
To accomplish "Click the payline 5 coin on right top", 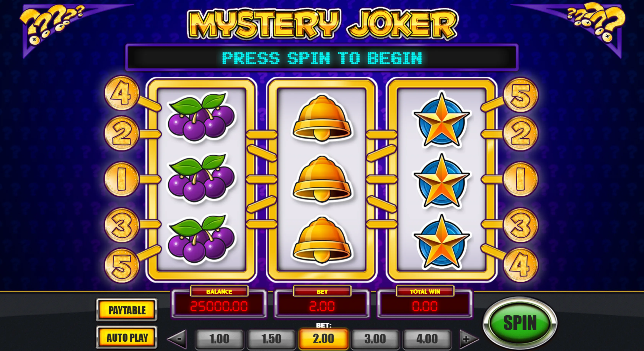I will pos(521,95).
